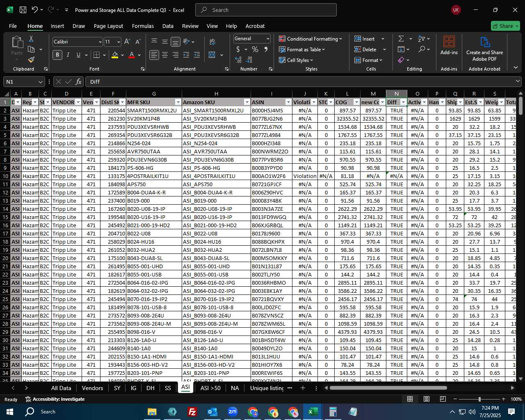Toggle Bottom Align vertical alignment
Screen dimensions: 525x420
[175, 42]
